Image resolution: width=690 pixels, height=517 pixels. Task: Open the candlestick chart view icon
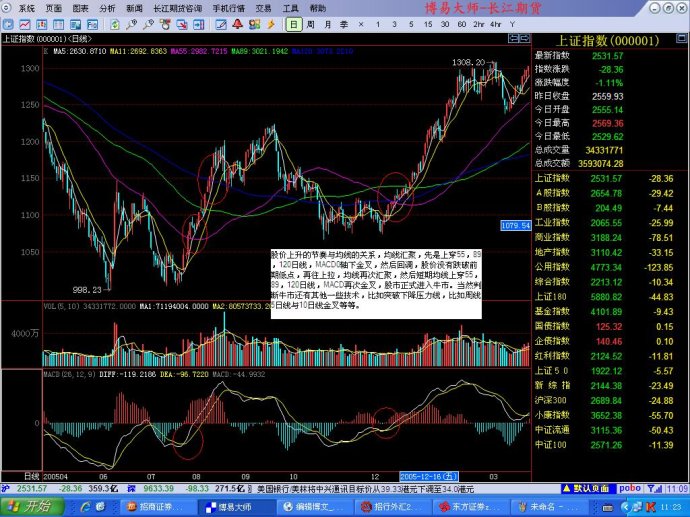tap(42, 24)
